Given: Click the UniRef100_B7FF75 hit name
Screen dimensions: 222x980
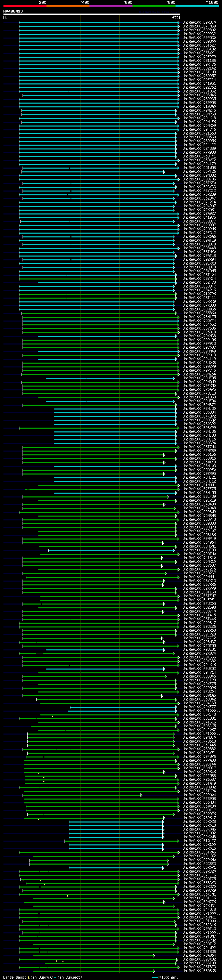Looking at the screenshot, I should (x=199, y=489).
